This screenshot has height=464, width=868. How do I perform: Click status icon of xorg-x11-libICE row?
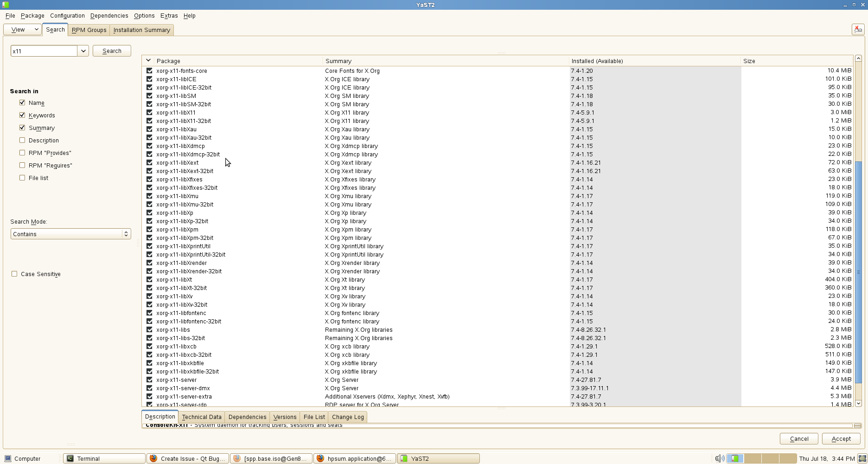pos(149,79)
